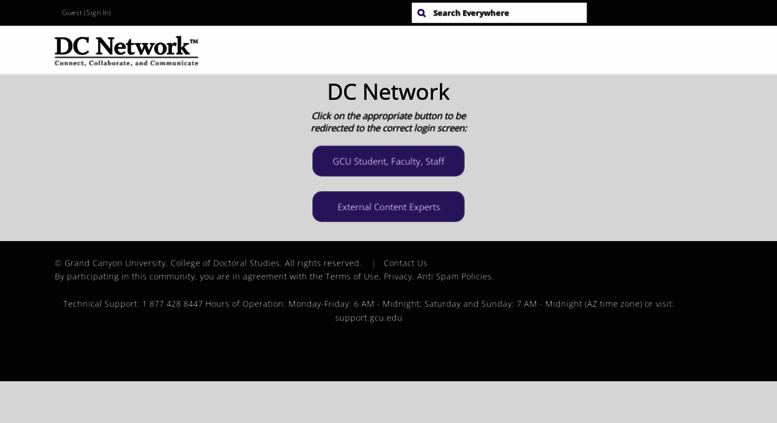Click the community agreement sentence in footer
The image size is (777, 423).
pos(180,277)
